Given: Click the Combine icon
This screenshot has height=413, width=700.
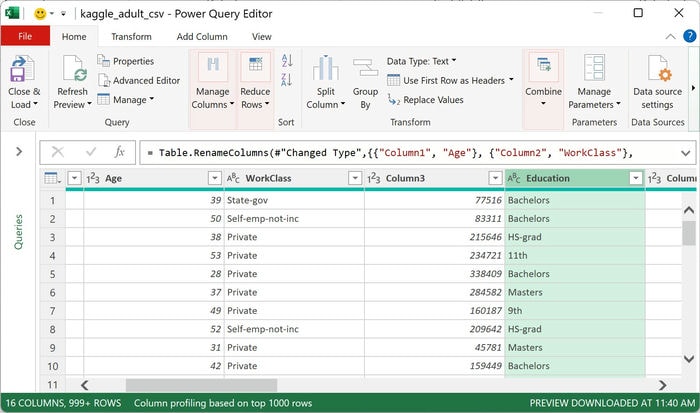Looking at the screenshot, I should (543, 67).
